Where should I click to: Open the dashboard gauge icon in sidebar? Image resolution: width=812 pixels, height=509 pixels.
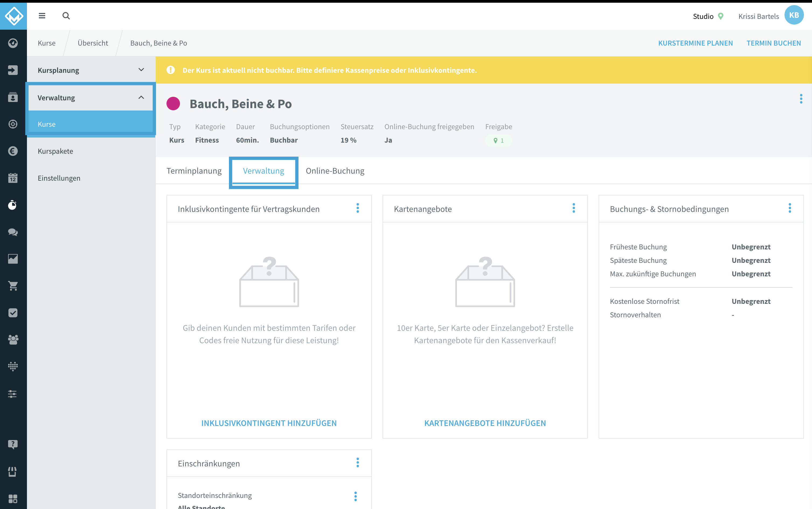point(13,43)
